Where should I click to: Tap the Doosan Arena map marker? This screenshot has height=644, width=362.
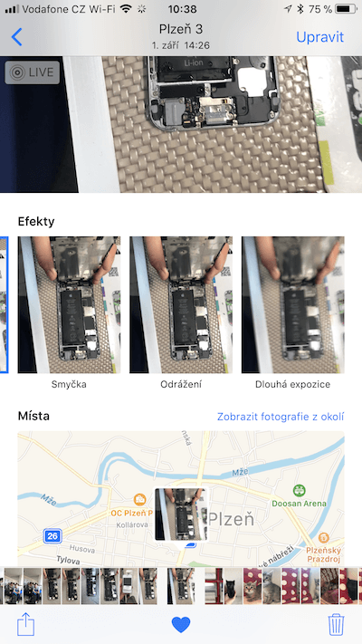[x=300, y=490]
